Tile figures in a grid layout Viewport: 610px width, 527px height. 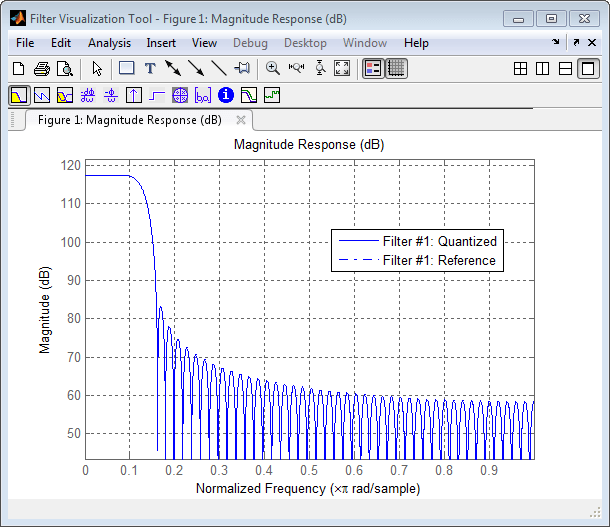520,69
